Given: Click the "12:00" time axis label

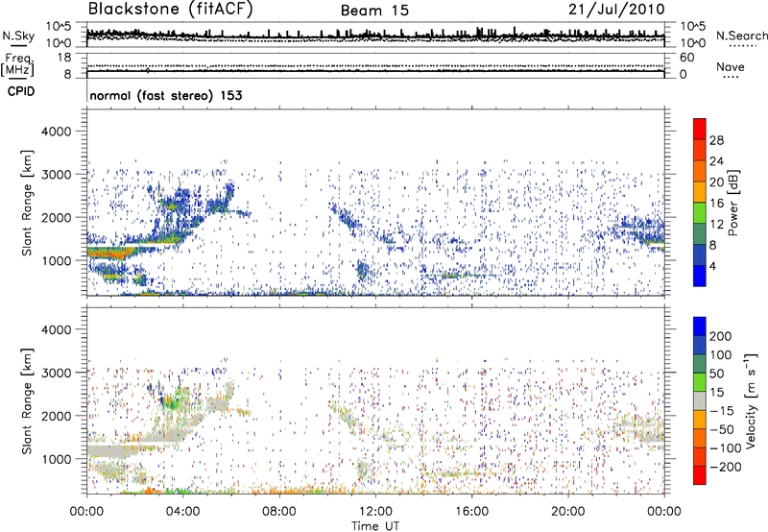Looking at the screenshot, I should (x=375, y=512).
